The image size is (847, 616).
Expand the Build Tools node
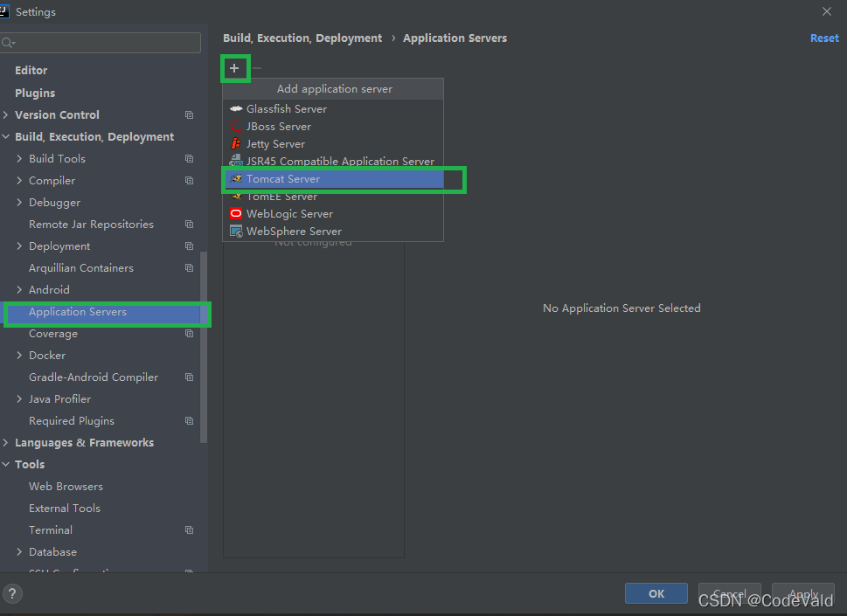pyautogui.click(x=19, y=159)
